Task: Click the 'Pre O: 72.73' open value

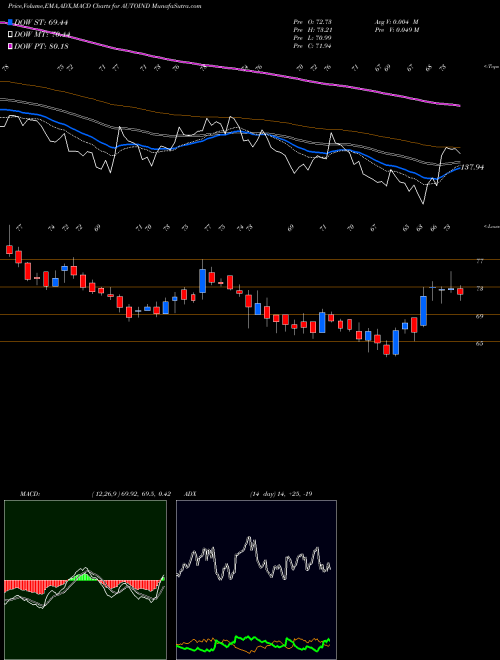Action: [312, 22]
